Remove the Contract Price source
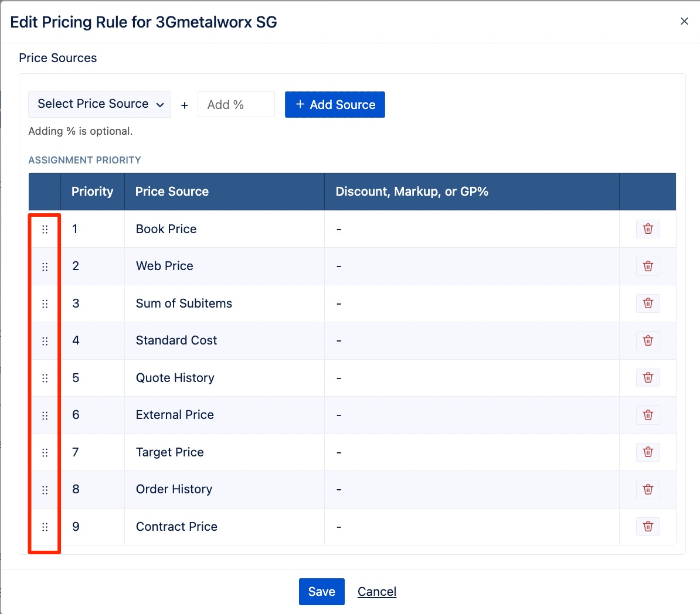This screenshot has height=614, width=700. click(x=648, y=527)
